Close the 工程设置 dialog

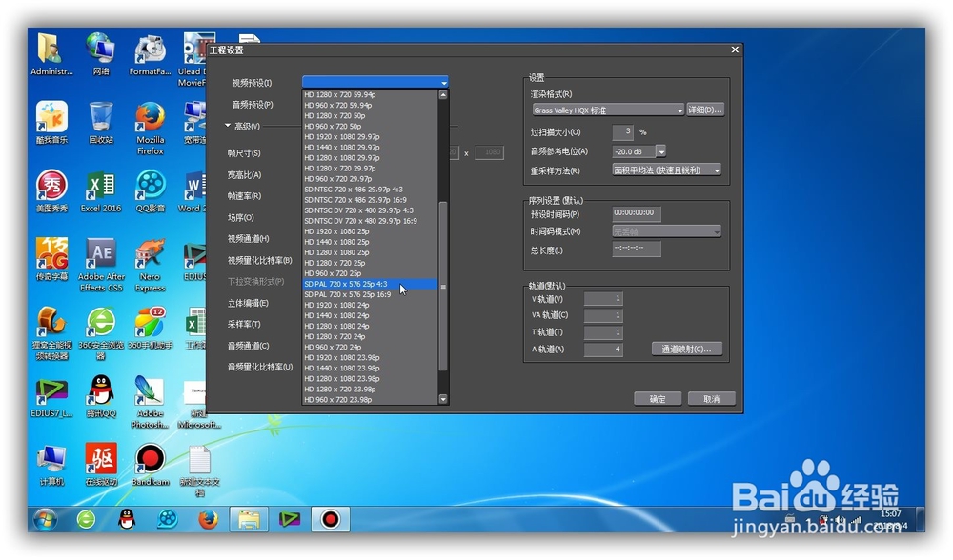pos(735,50)
